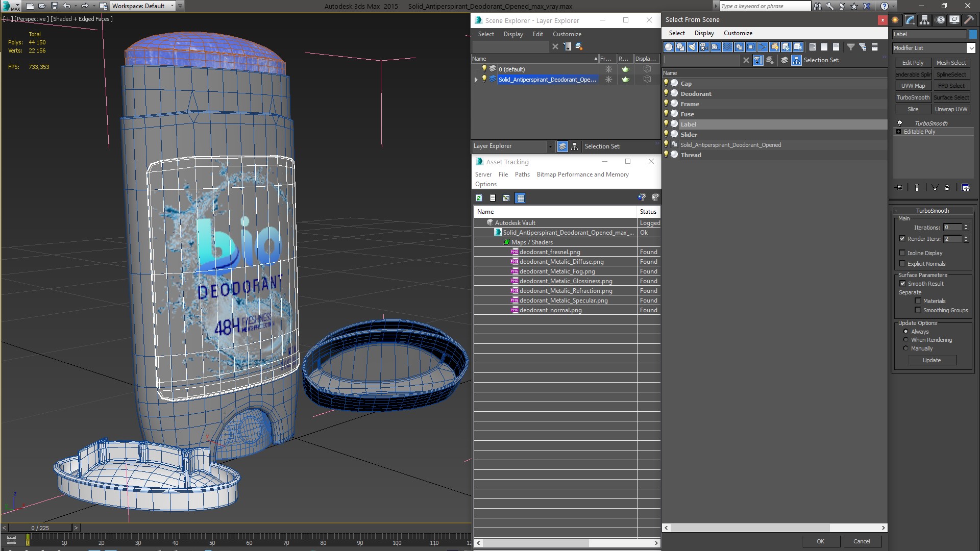The height and width of the screenshot is (551, 980).
Task: Toggle the Display Bones filter icon
Action: tap(763, 47)
